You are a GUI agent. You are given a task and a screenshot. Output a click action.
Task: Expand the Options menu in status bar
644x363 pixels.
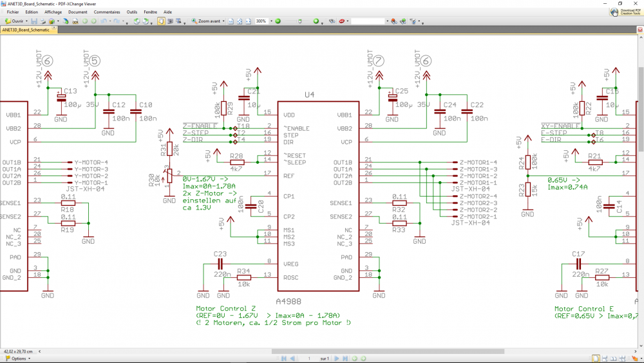coord(18,358)
